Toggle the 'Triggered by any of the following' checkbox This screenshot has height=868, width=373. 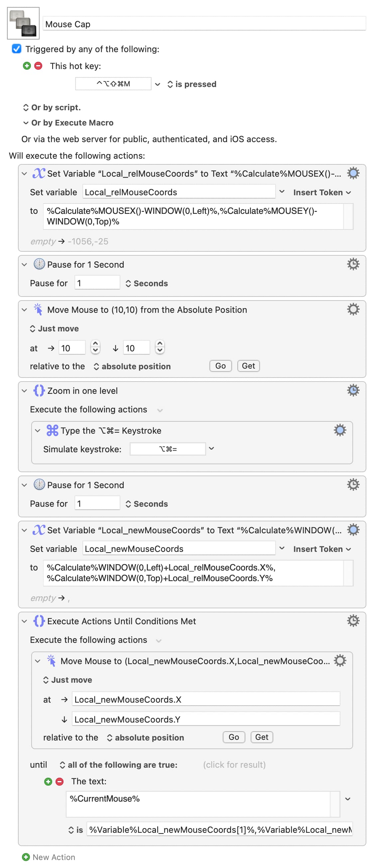tap(17, 49)
